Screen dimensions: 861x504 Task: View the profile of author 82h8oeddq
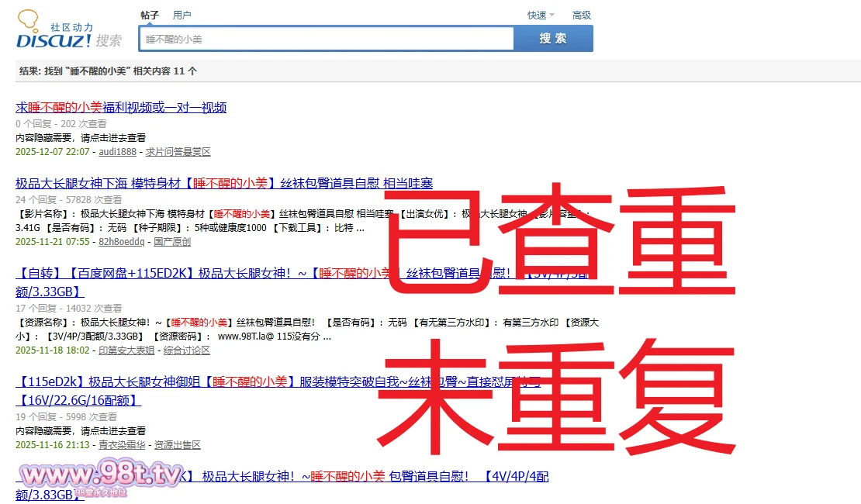click(121, 242)
